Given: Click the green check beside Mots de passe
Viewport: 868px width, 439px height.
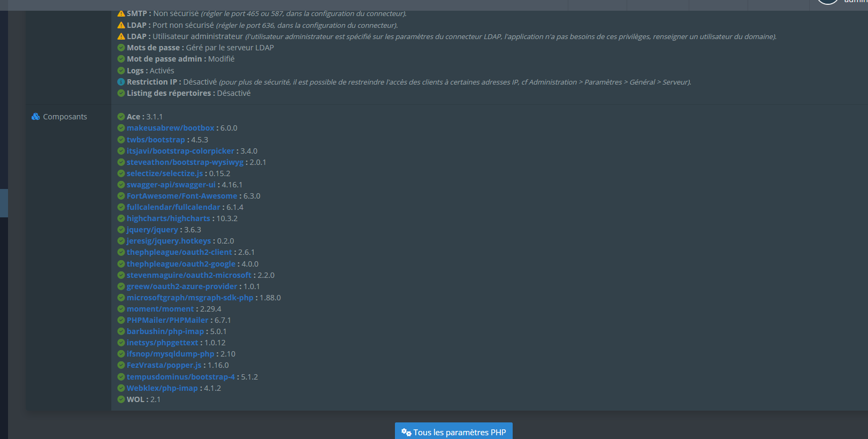Looking at the screenshot, I should 121,48.
